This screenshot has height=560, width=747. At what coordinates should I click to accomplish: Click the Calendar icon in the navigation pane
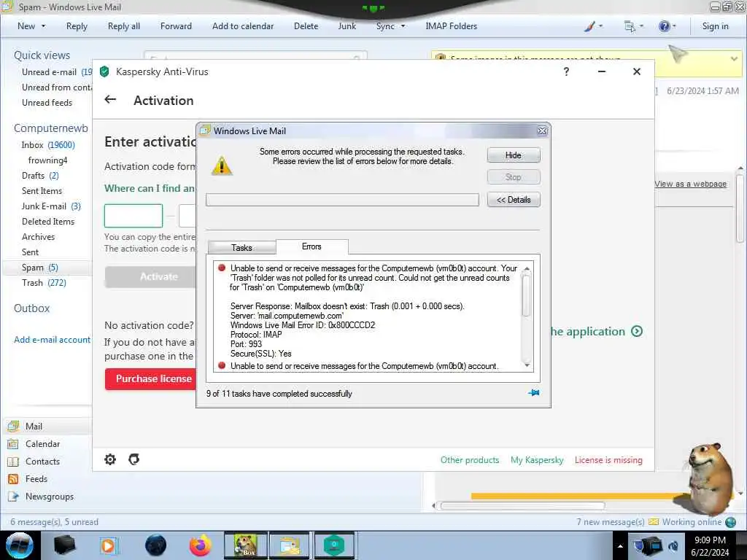tap(13, 444)
